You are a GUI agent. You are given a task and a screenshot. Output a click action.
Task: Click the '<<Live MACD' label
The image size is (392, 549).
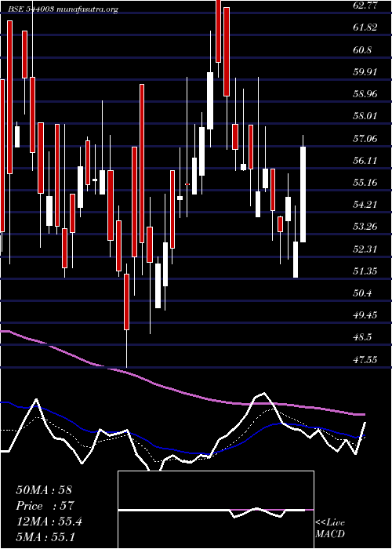[330, 529]
